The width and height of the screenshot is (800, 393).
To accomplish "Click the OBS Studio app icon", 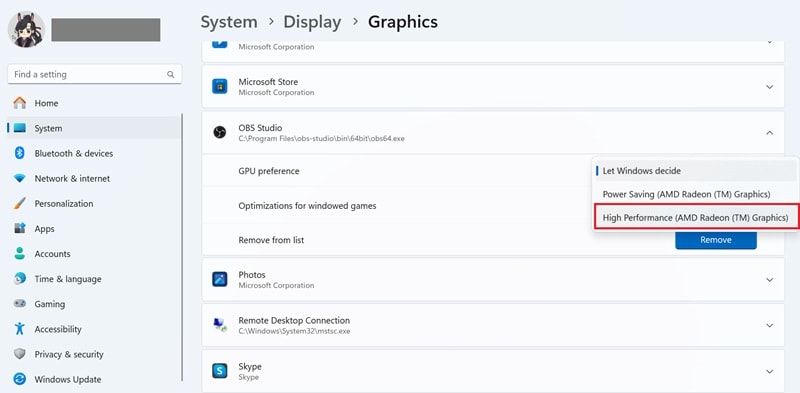I will (219, 133).
